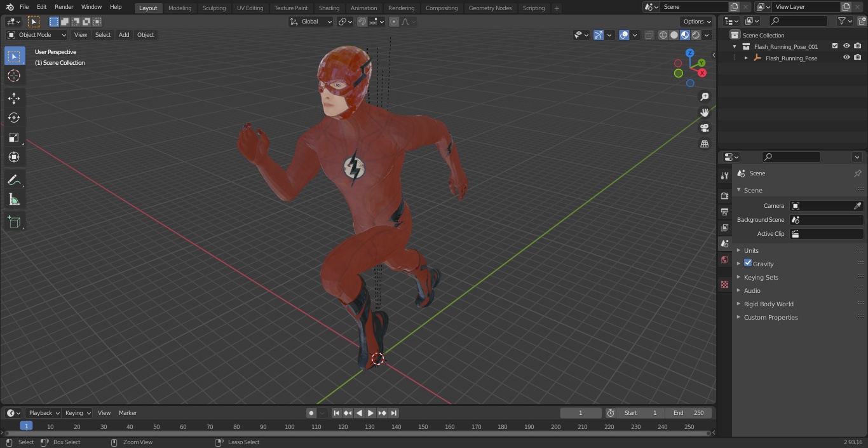Open the viewport Add menu

124,35
